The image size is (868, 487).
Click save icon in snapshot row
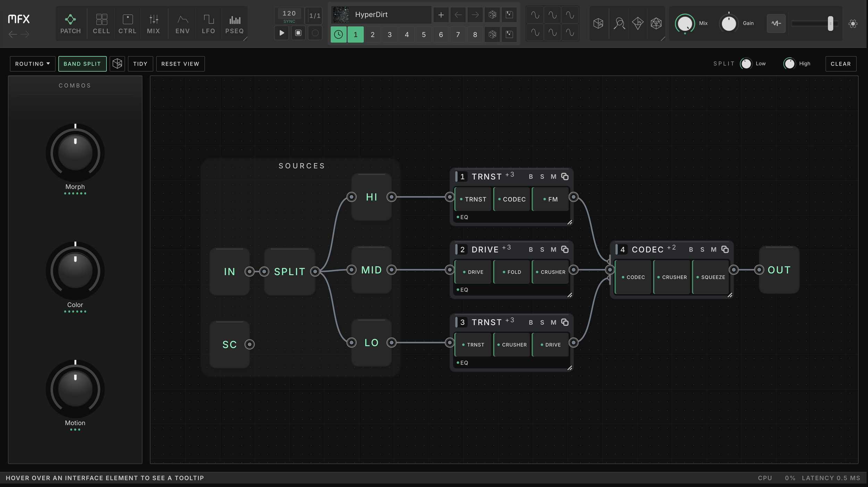coord(509,34)
